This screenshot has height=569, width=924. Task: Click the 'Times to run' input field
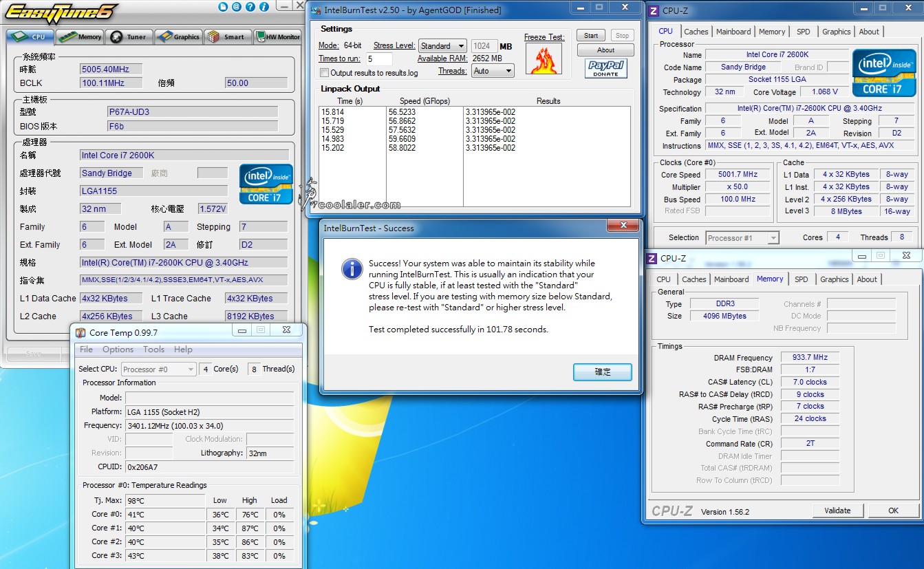click(379, 59)
